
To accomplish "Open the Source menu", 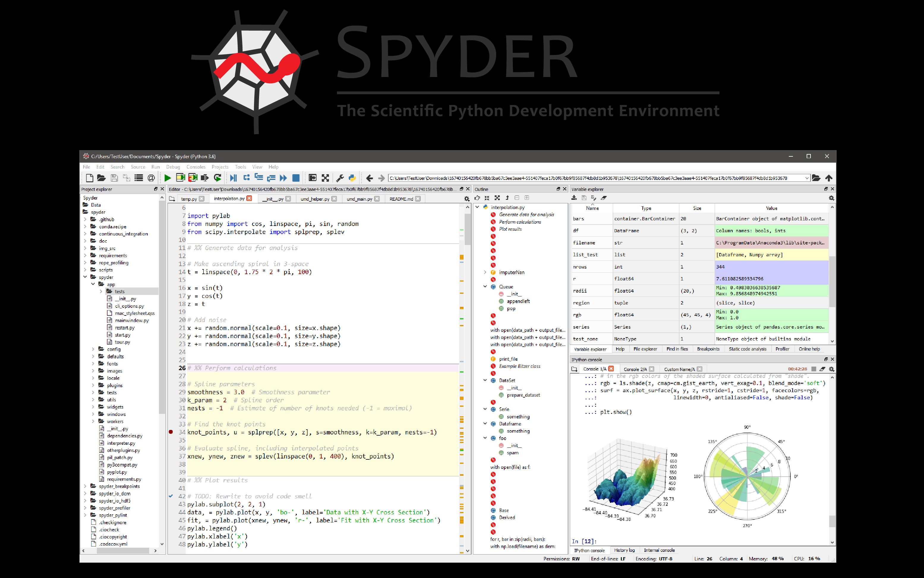I will (x=138, y=167).
